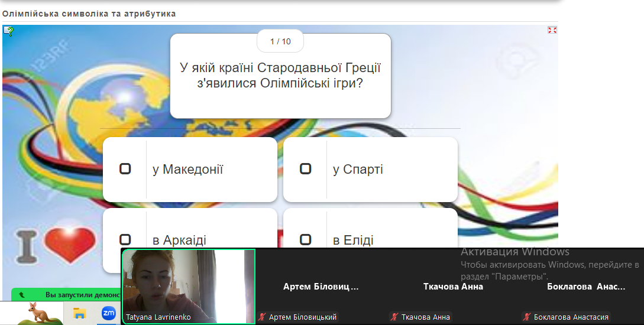The width and height of the screenshot is (644, 325).
Task: Click muted mic icon beside Артем Біловицький
Action: 263,317
